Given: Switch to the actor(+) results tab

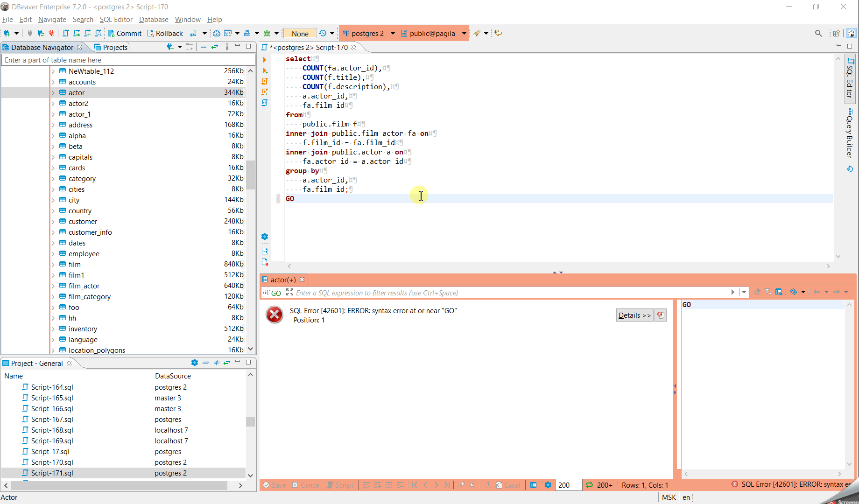Looking at the screenshot, I should [282, 280].
